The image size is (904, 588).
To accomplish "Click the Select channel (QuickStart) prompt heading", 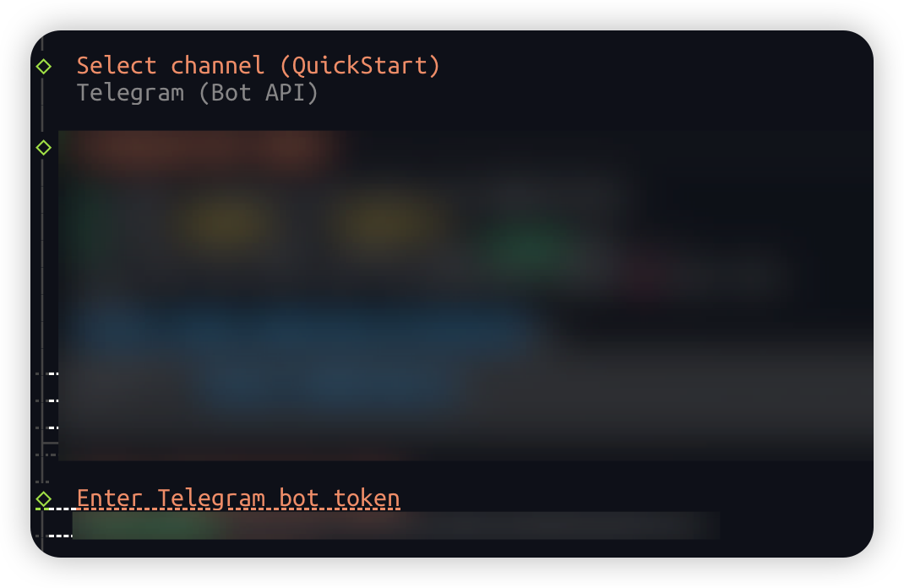I will pos(259,66).
